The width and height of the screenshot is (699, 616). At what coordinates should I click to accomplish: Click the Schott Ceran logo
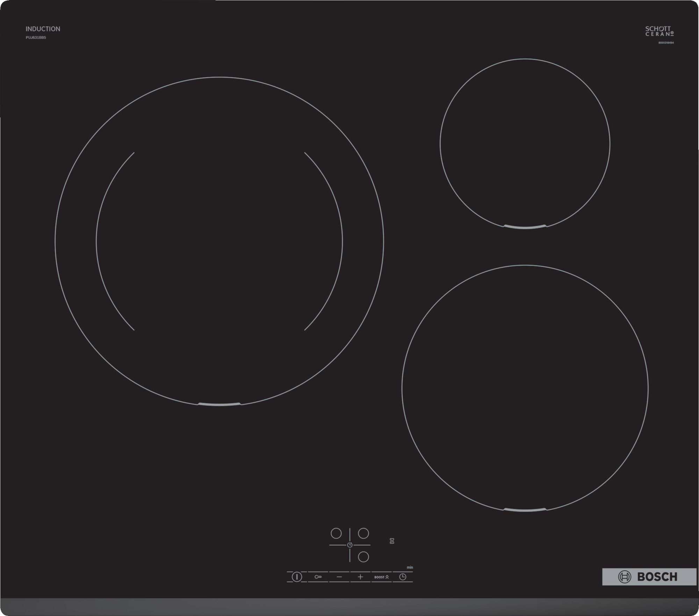pos(659,31)
